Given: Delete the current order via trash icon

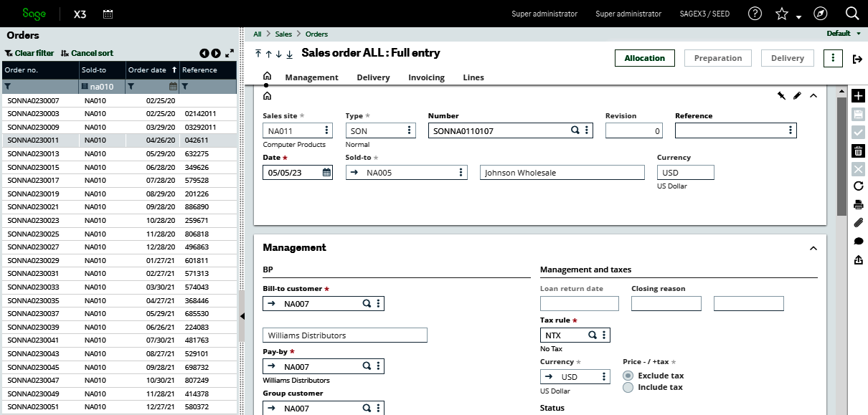Looking at the screenshot, I should click(x=858, y=151).
